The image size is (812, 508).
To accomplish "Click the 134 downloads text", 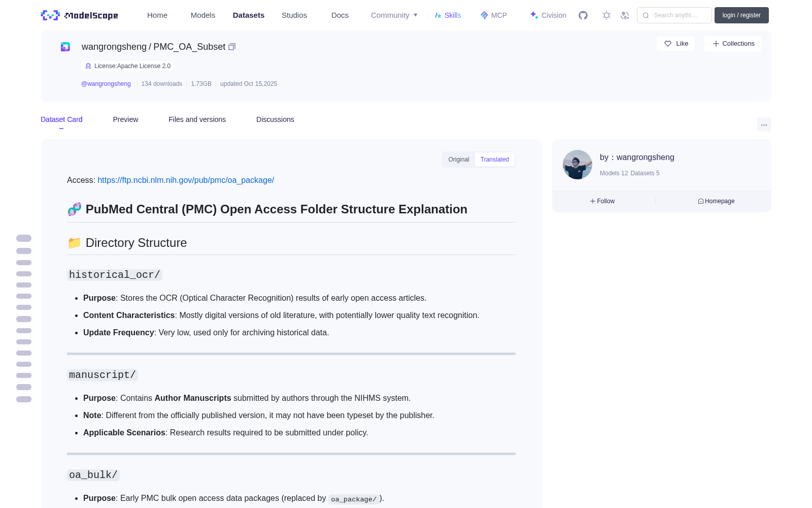I will tap(162, 84).
